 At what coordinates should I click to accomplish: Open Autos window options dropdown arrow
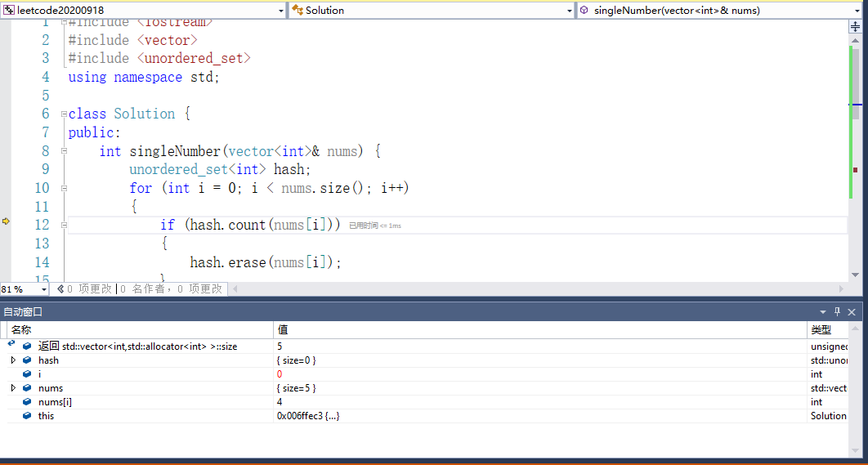[x=823, y=312]
